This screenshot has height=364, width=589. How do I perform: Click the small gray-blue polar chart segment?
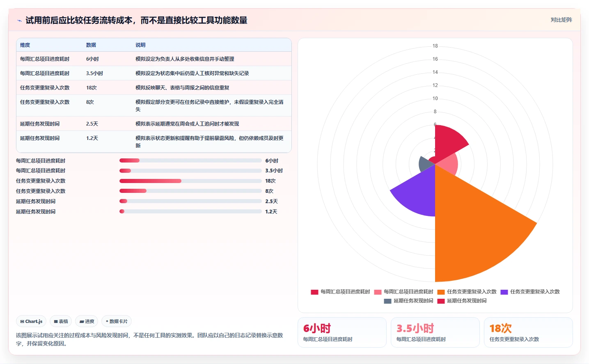[426, 164]
